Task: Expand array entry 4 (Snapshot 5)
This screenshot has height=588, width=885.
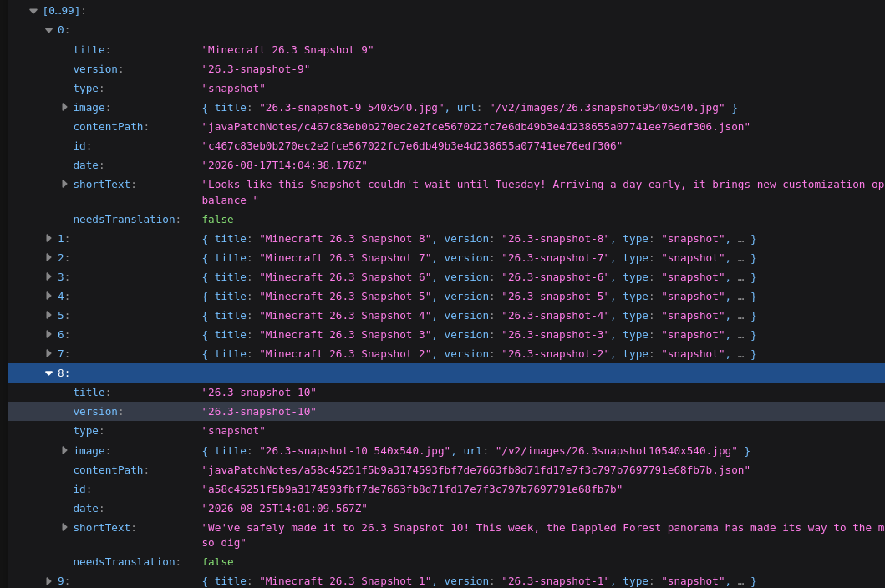Action: click(x=48, y=297)
